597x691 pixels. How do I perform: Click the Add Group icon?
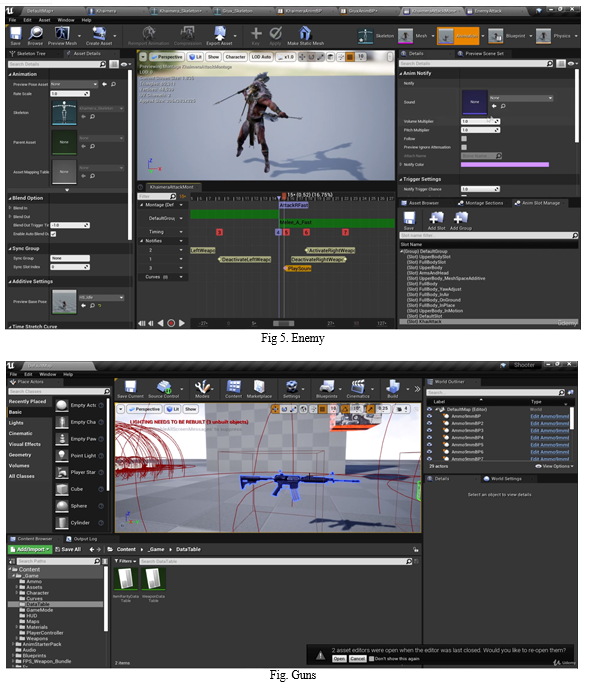click(x=461, y=218)
